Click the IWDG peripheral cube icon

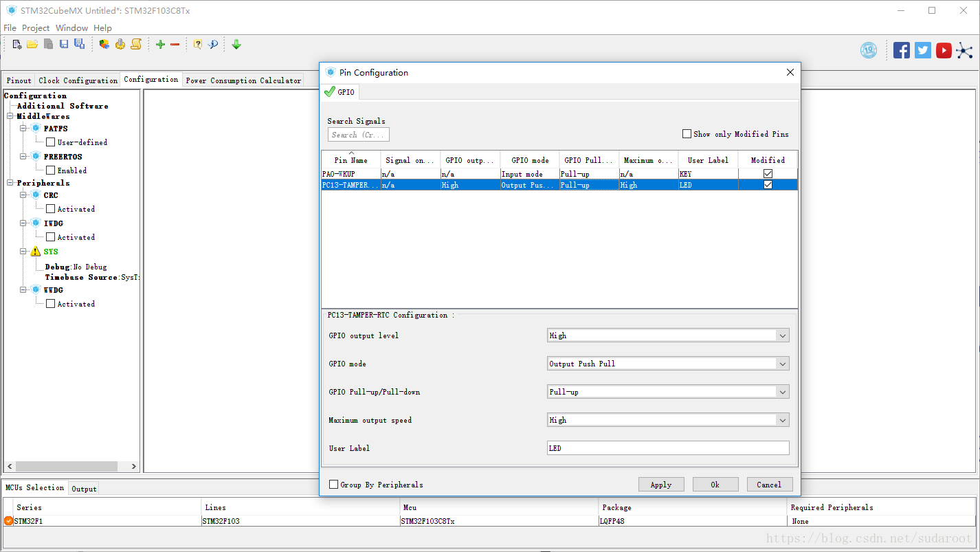(36, 223)
